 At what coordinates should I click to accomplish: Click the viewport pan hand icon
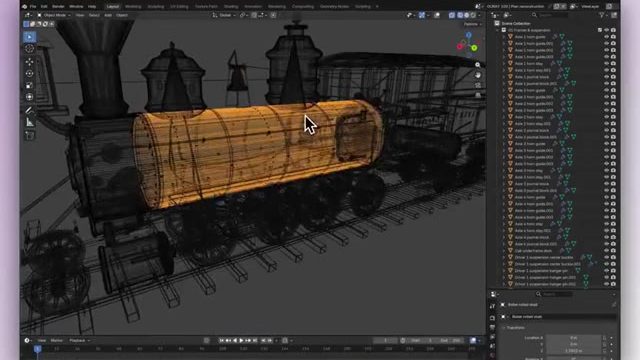[x=478, y=75]
